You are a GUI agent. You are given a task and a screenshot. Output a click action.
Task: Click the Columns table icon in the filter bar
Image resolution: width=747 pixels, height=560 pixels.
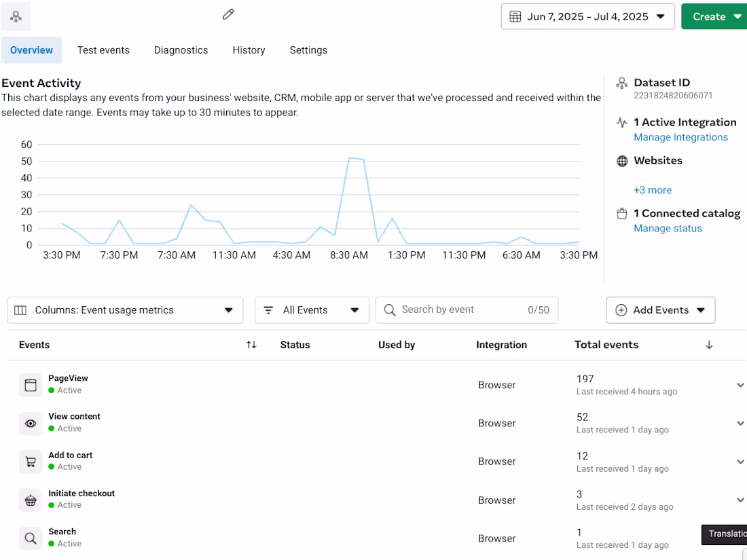[24, 310]
